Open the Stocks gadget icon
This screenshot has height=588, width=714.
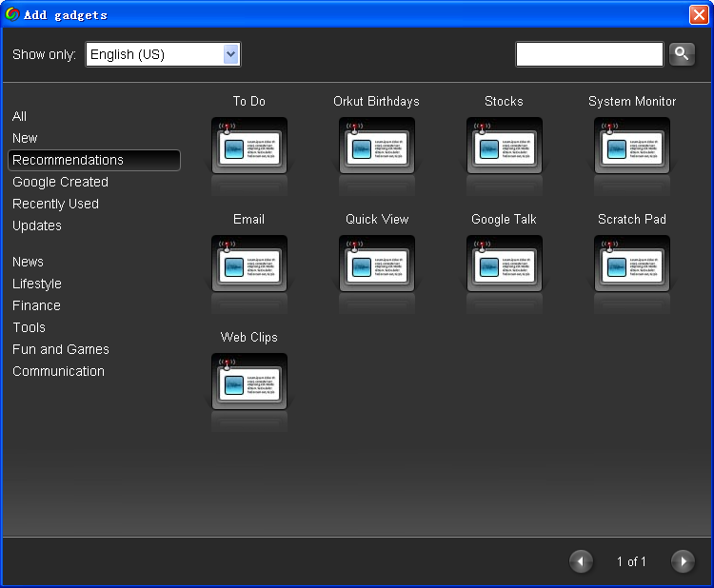(x=505, y=146)
